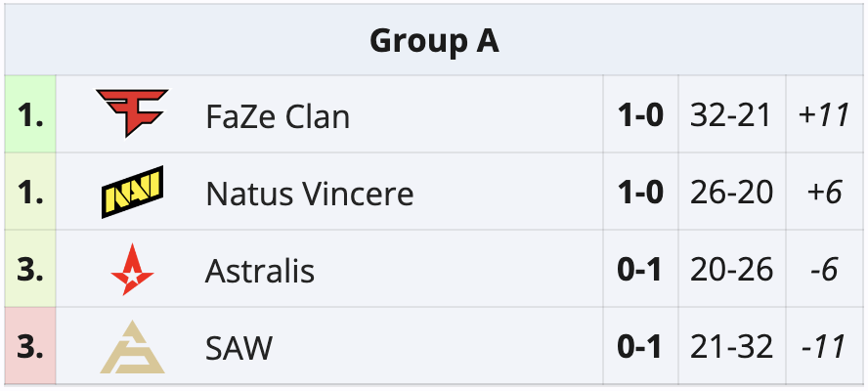868x391 pixels.
Task: Click the red rank cell beside SAW
Action: click(30, 347)
